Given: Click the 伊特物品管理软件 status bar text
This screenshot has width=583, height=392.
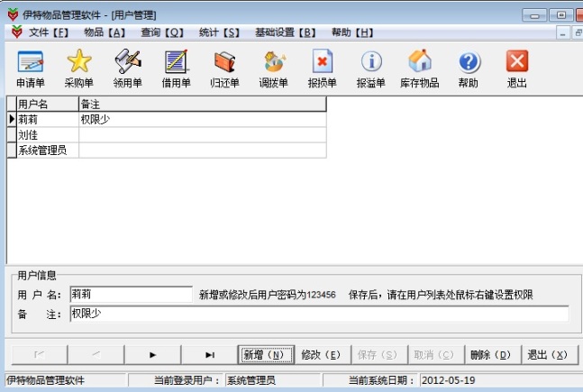Looking at the screenshot, I should (45, 380).
